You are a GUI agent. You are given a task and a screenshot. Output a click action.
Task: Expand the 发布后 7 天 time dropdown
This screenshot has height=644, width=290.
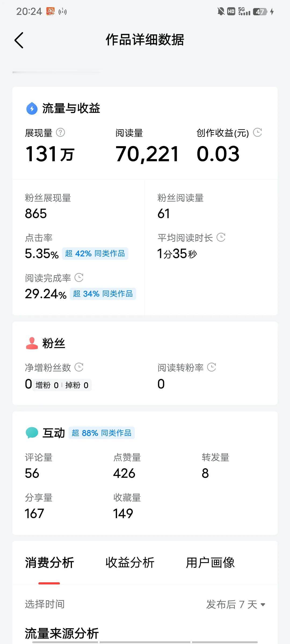click(x=236, y=605)
